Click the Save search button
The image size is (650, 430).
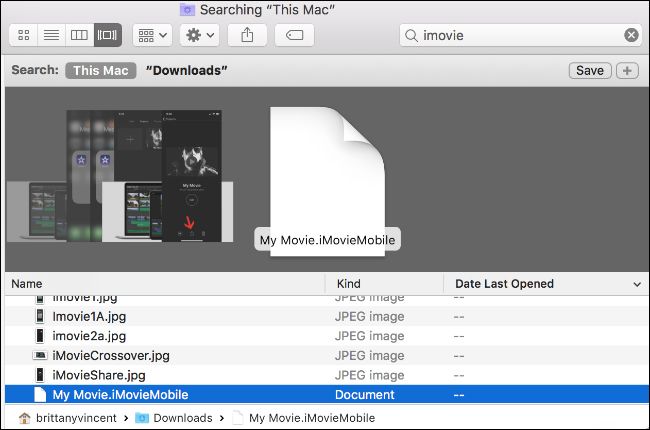590,70
